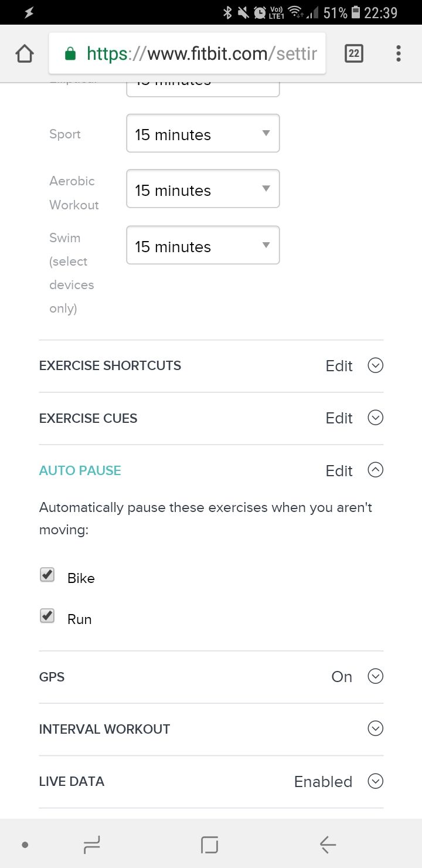Viewport: 422px width, 868px height.
Task: Open the browser tab switcher showing 22 tabs
Action: click(x=354, y=53)
